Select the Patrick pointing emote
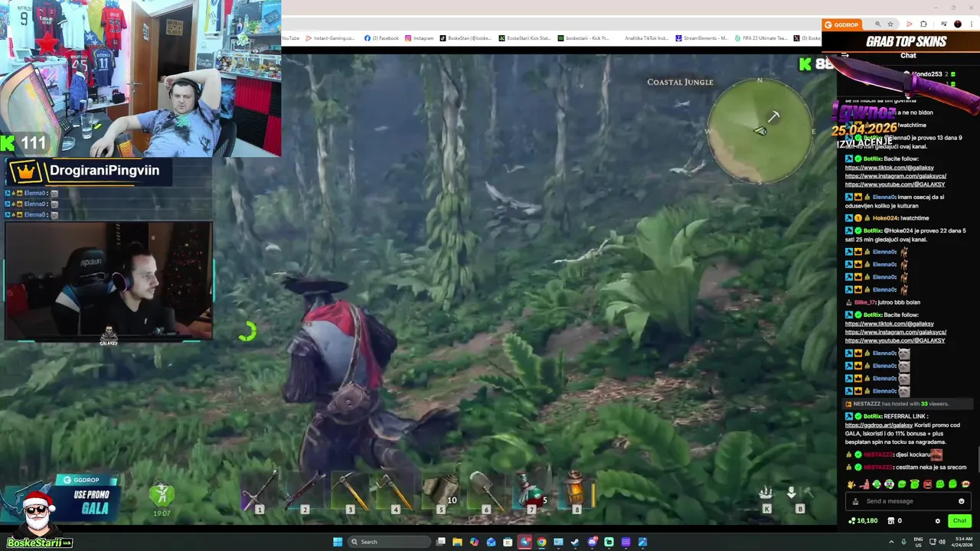This screenshot has height=551, width=980. coord(864,484)
